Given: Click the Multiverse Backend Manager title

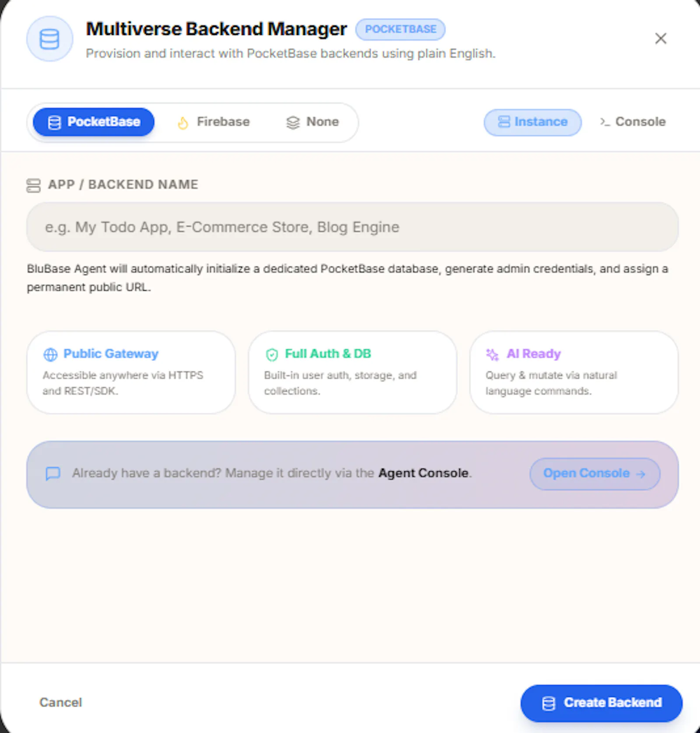Looking at the screenshot, I should tap(216, 29).
